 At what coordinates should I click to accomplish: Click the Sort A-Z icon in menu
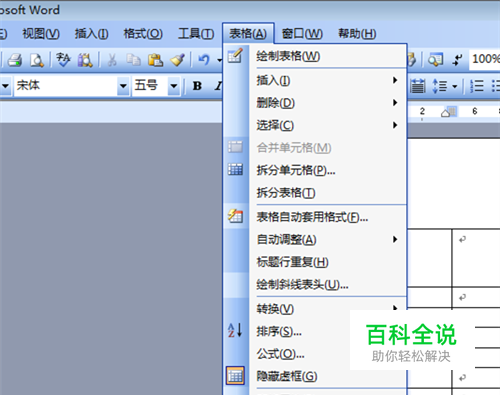coord(235,330)
